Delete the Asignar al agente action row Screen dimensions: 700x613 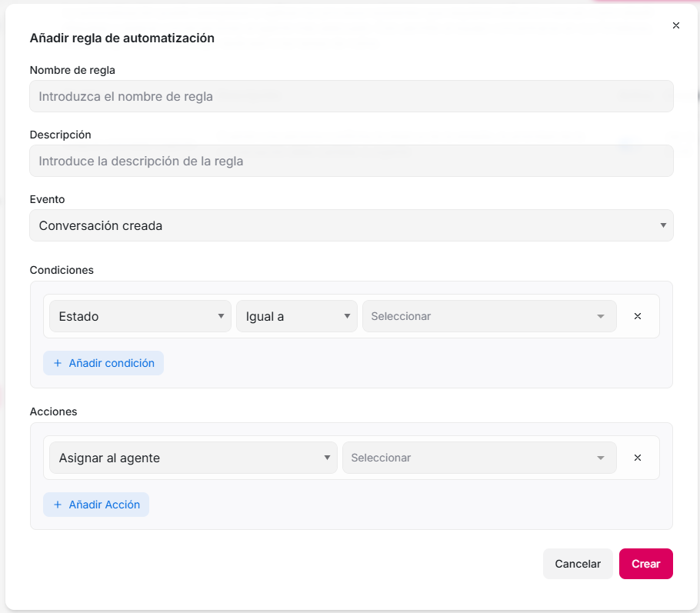point(638,458)
